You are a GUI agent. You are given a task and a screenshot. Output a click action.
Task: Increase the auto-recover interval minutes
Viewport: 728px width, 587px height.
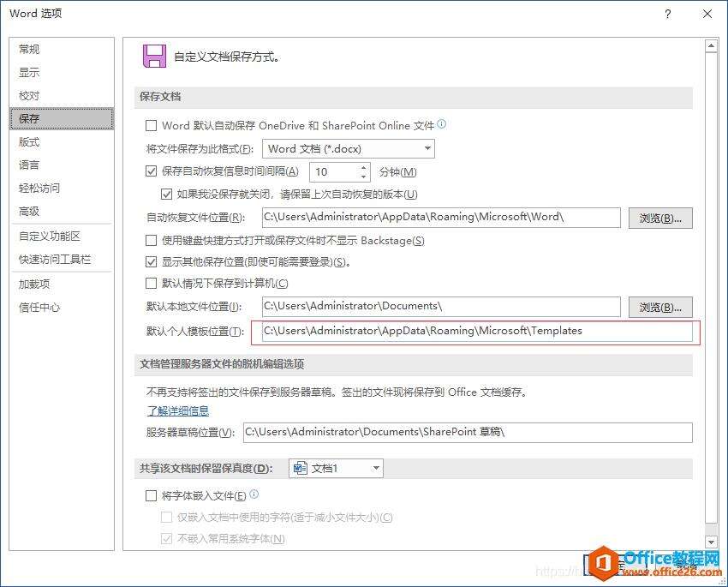pyautogui.click(x=364, y=167)
